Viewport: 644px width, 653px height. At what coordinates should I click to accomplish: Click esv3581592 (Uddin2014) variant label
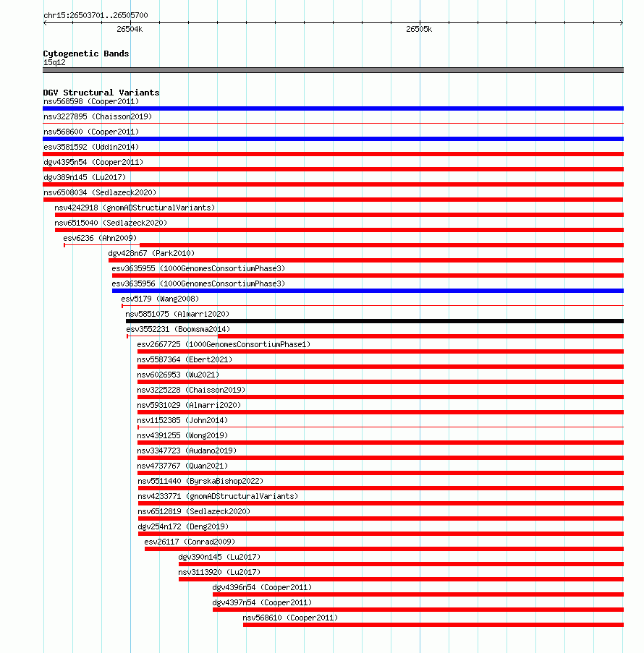[x=91, y=147]
